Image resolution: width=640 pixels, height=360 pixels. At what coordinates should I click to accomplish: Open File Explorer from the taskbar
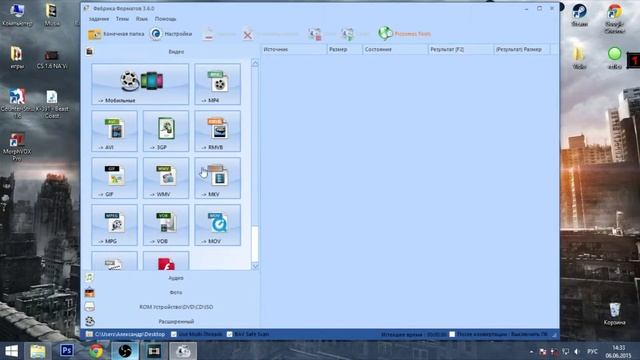tap(38, 351)
